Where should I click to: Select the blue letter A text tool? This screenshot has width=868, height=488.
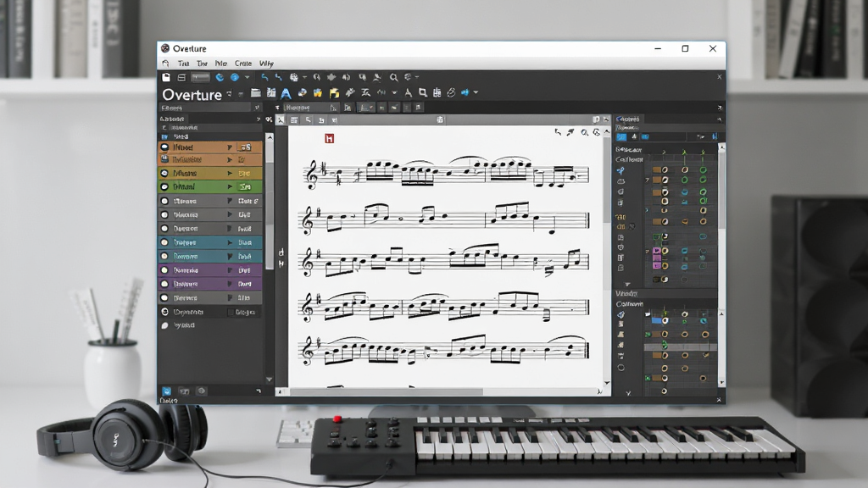pos(286,93)
